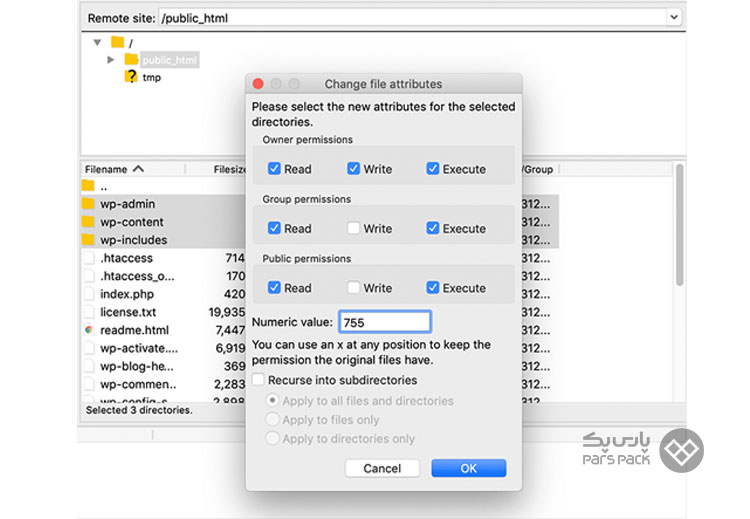Click the wp-activate file icon

(x=89, y=348)
